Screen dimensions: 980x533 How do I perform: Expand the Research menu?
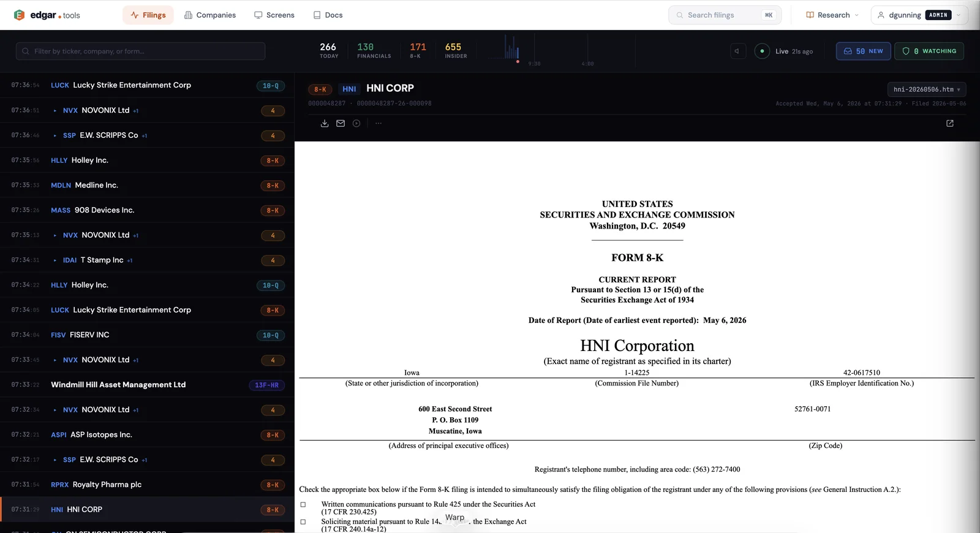tap(832, 15)
